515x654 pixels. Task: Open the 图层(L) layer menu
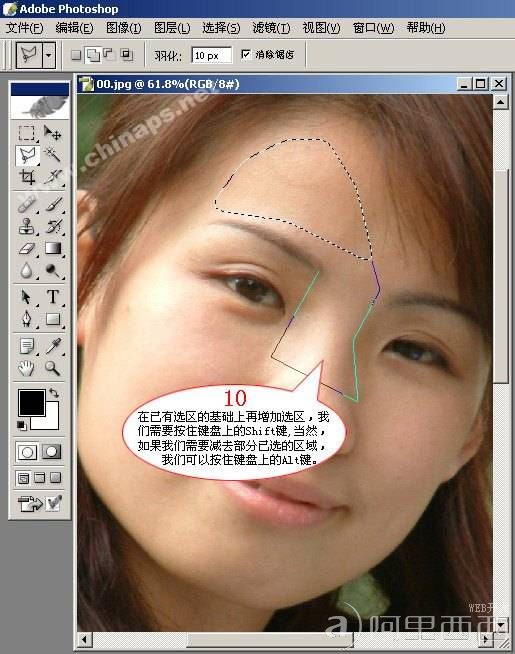pos(172,28)
